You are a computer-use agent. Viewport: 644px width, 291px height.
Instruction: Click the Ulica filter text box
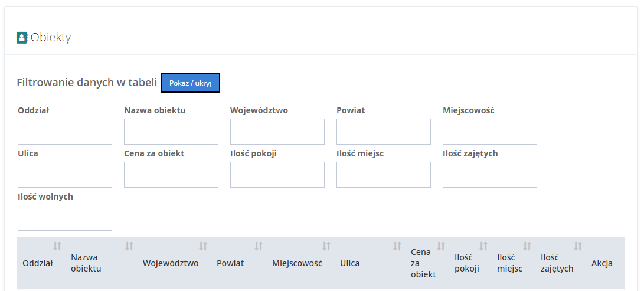point(65,175)
